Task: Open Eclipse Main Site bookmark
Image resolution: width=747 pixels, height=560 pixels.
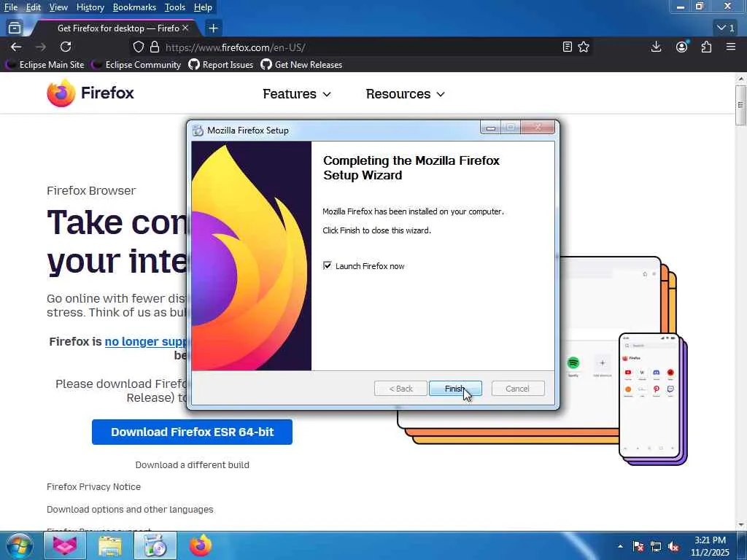Action: (46, 65)
